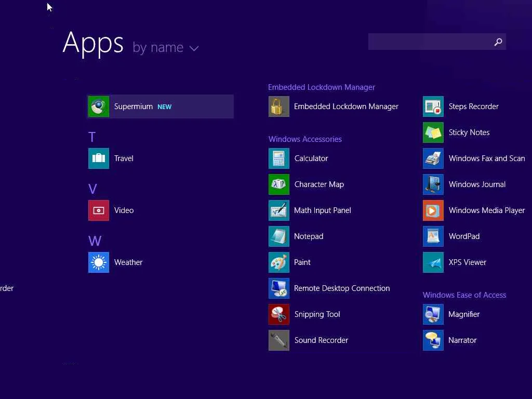The width and height of the screenshot is (532, 399).
Task: Jump via the letter T heading
Action: point(92,137)
